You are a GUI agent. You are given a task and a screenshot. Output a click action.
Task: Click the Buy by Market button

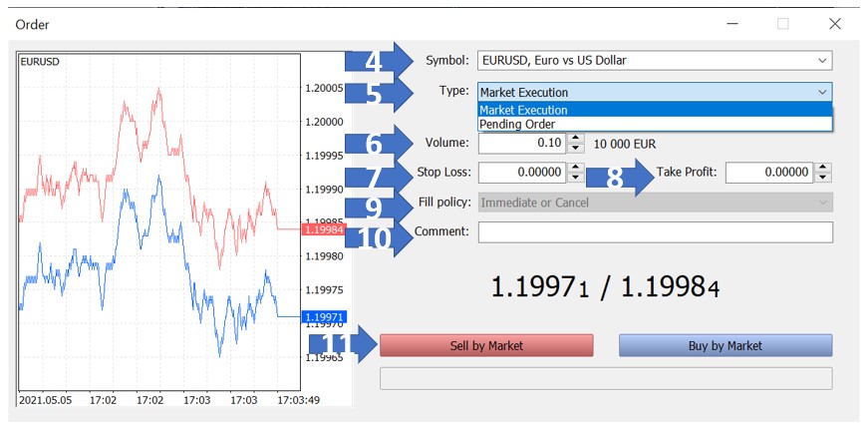[x=724, y=345]
